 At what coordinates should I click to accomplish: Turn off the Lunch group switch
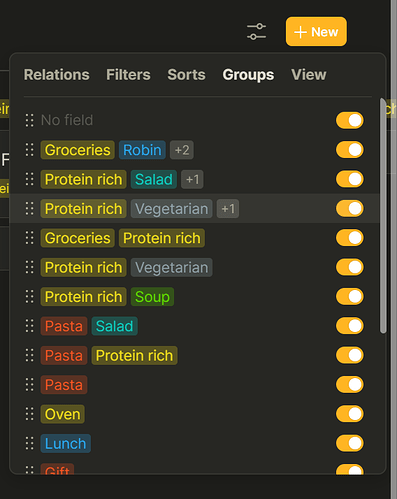[350, 443]
